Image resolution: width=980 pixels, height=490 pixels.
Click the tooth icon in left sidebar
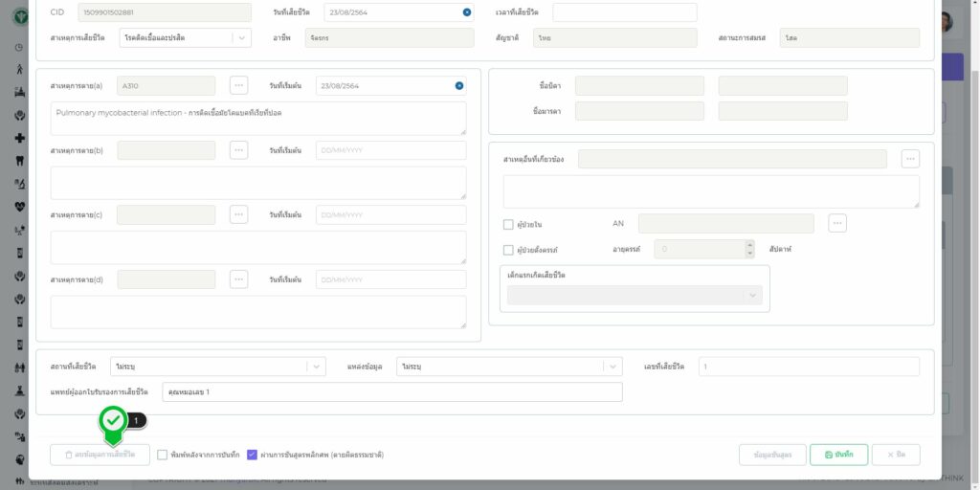[20, 161]
